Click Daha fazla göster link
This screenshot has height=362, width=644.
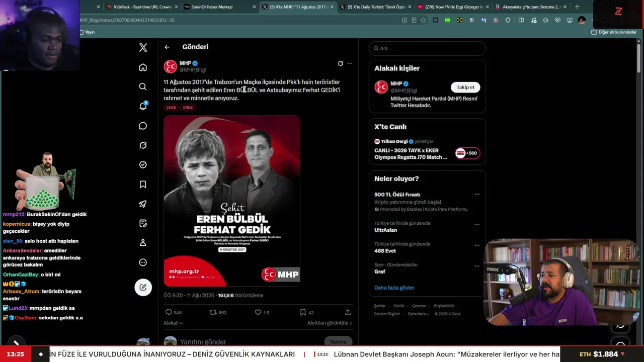pos(394,288)
